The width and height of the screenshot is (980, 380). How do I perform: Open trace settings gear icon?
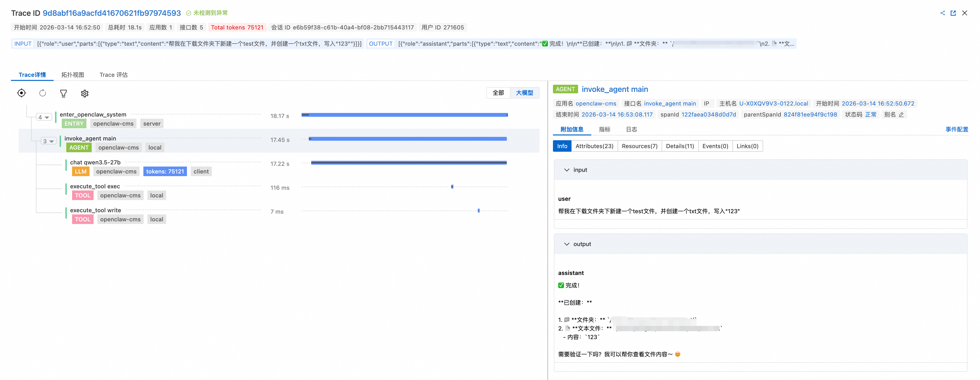(x=84, y=94)
